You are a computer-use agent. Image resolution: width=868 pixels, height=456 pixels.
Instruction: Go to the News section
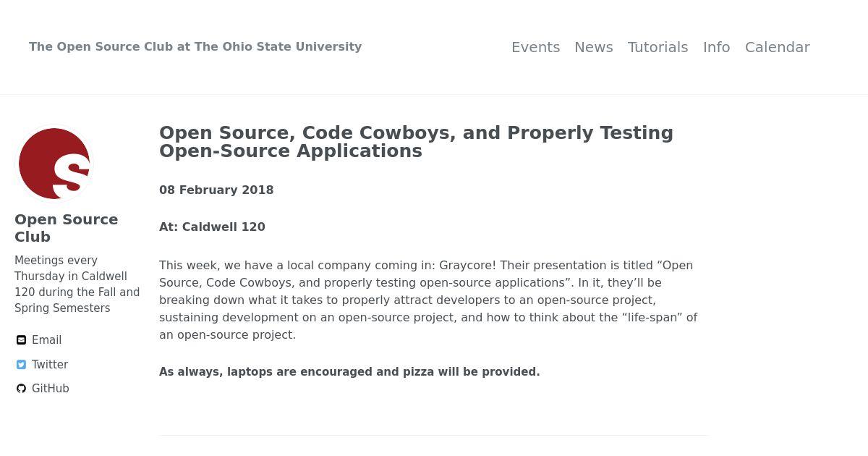pos(594,47)
